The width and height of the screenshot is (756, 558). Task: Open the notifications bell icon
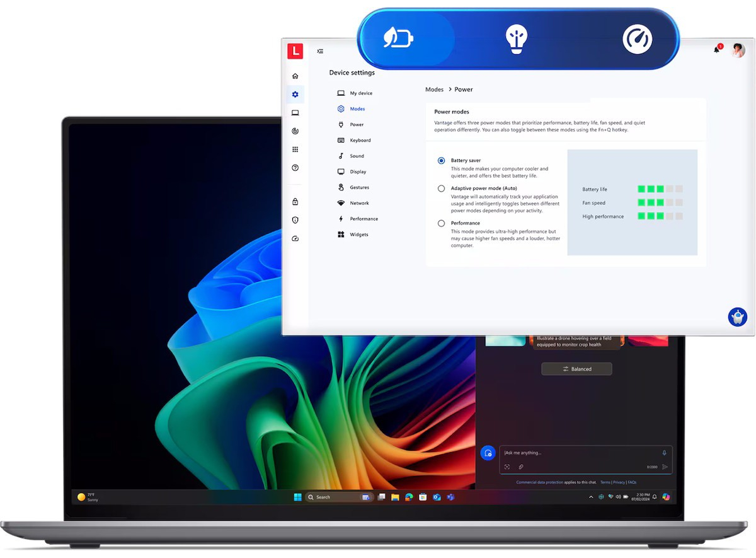716,50
